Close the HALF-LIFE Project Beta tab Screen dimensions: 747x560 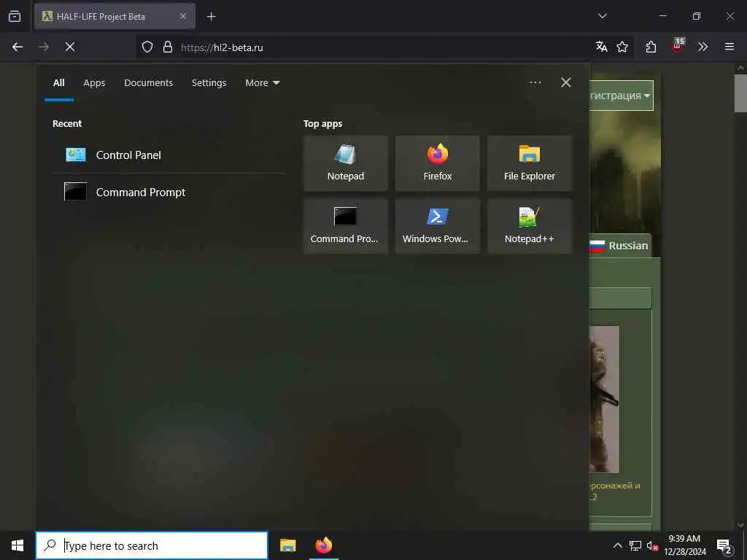coord(183,16)
